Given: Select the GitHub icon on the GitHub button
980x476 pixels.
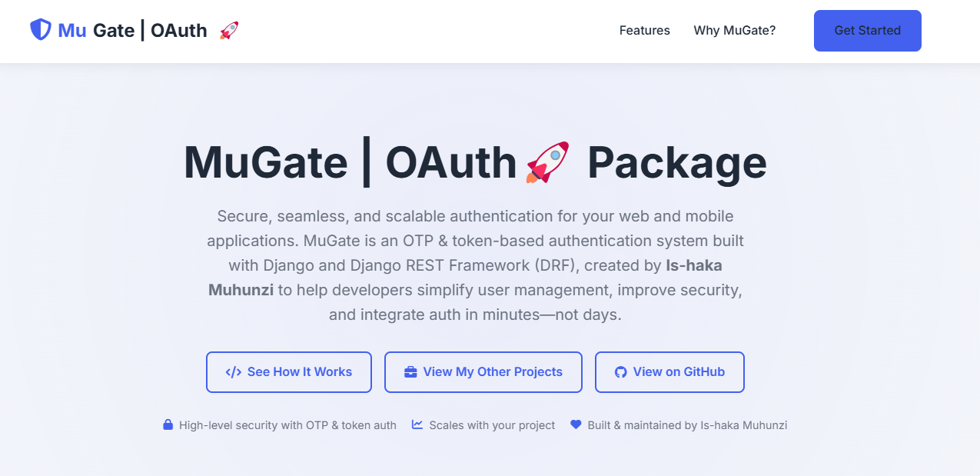Looking at the screenshot, I should [620, 371].
